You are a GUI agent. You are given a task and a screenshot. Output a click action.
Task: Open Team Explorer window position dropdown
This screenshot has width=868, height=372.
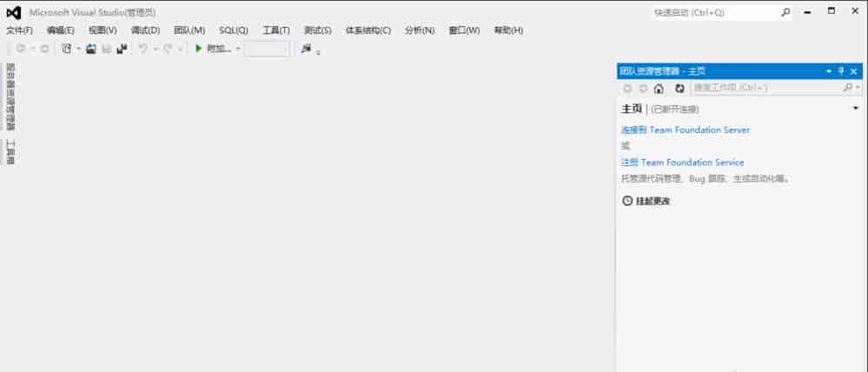(829, 71)
